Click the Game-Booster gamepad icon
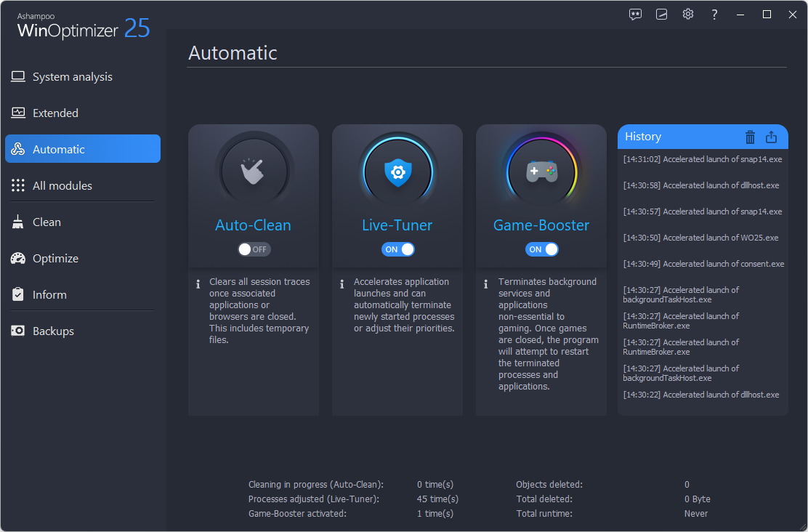 tap(541, 171)
